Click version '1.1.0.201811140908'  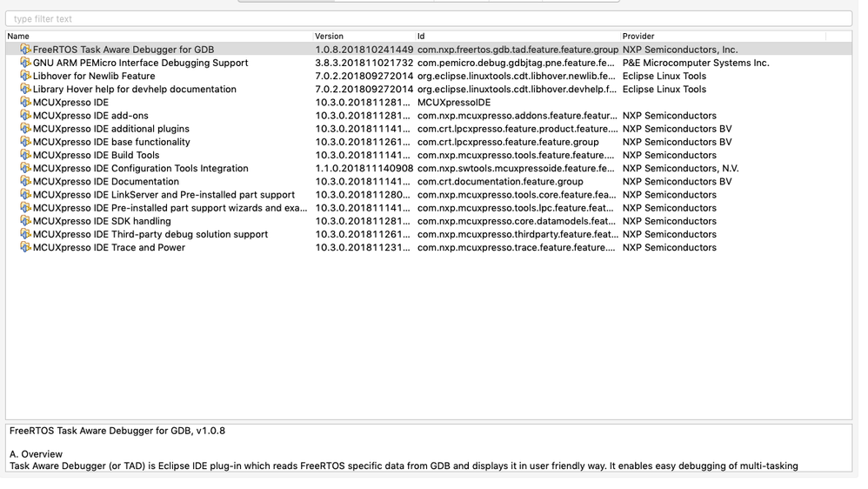click(x=364, y=168)
